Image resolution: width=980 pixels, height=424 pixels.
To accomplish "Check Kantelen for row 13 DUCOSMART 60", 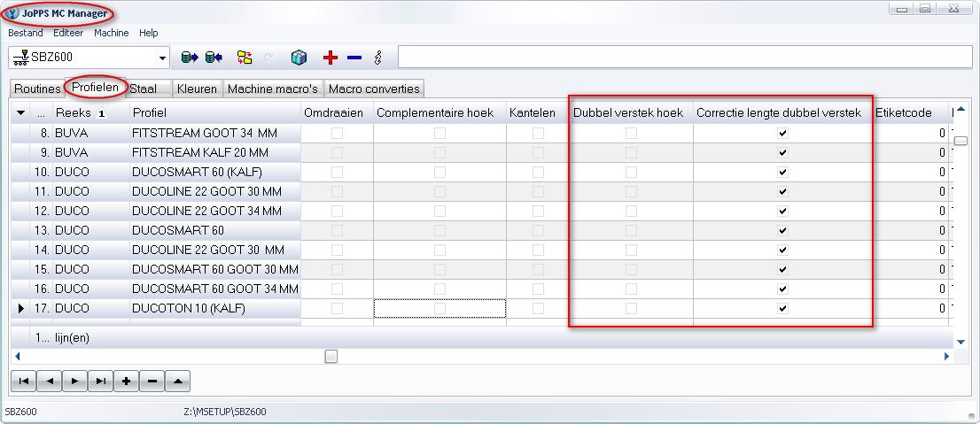I will (x=538, y=230).
